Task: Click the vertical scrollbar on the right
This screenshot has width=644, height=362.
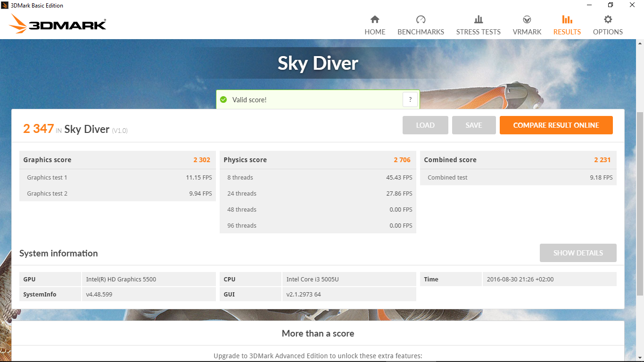Action: click(x=640, y=203)
